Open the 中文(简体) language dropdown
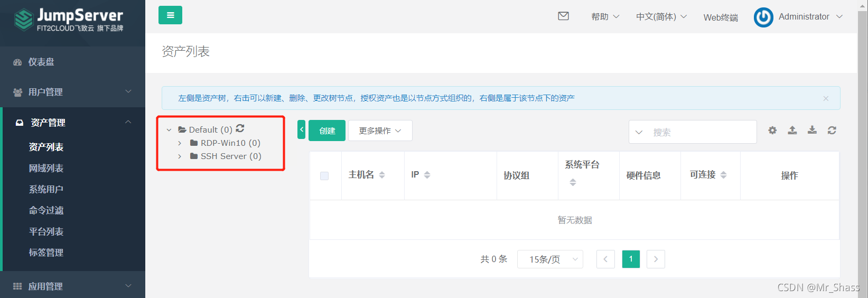 click(x=661, y=16)
